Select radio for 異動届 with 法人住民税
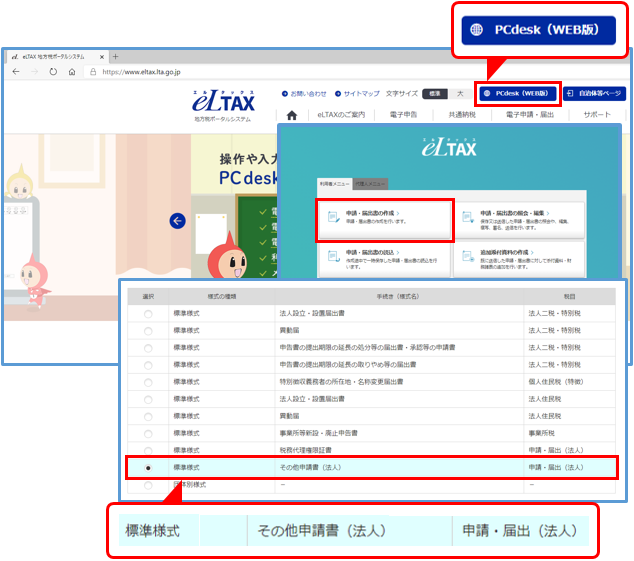 point(148,417)
